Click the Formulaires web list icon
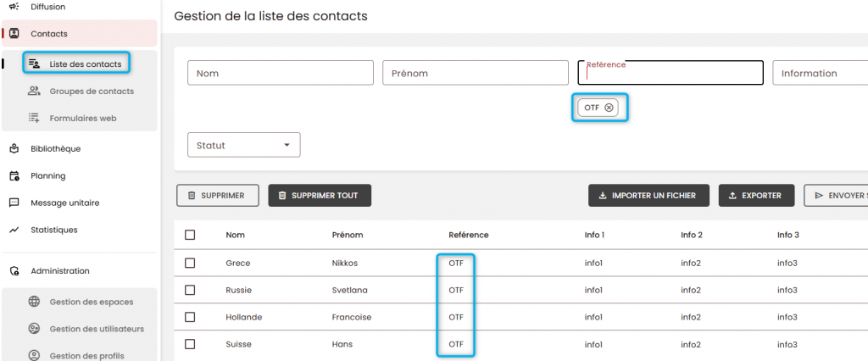The height and width of the screenshot is (361, 868). click(x=34, y=118)
